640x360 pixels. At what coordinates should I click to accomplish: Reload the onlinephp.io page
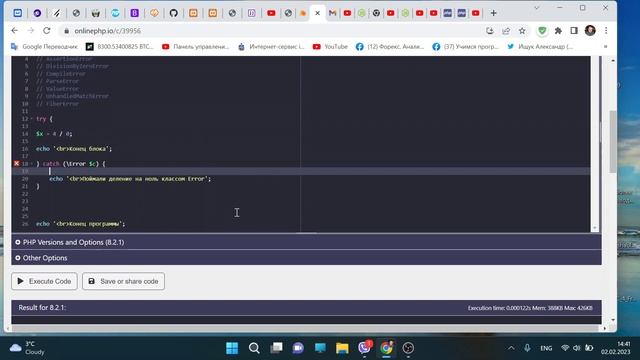click(47, 31)
